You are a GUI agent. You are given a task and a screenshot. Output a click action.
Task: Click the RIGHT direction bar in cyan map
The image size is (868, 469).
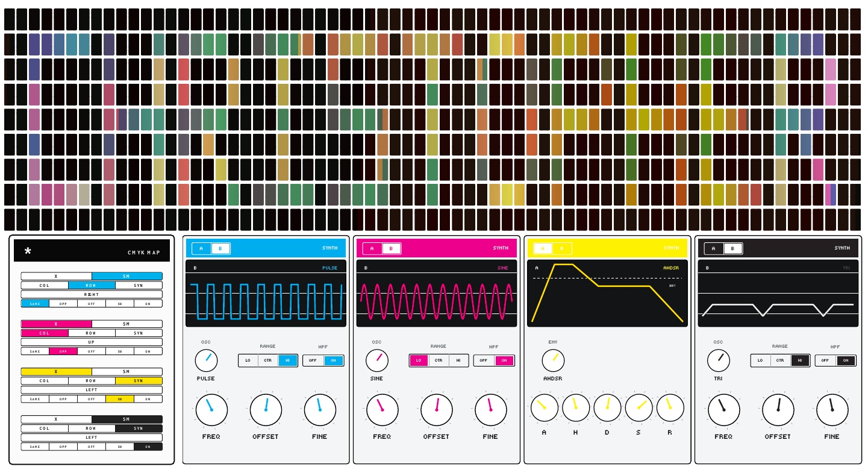92,294
